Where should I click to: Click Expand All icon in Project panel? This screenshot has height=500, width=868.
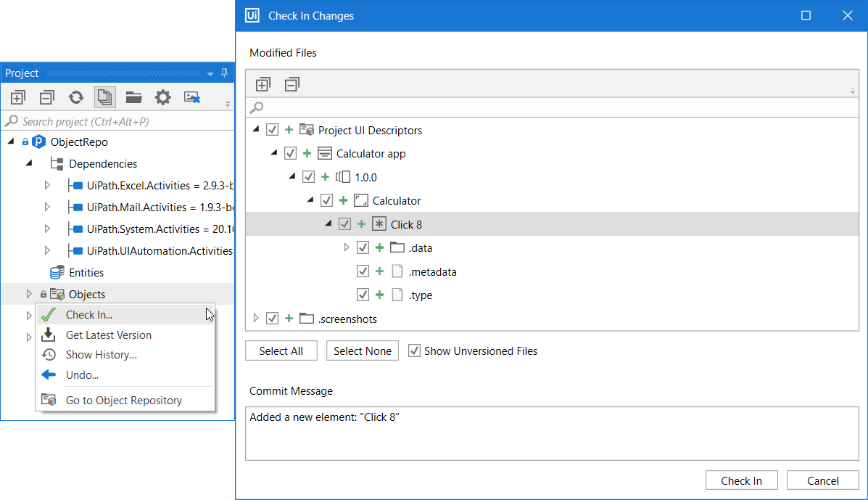18,97
